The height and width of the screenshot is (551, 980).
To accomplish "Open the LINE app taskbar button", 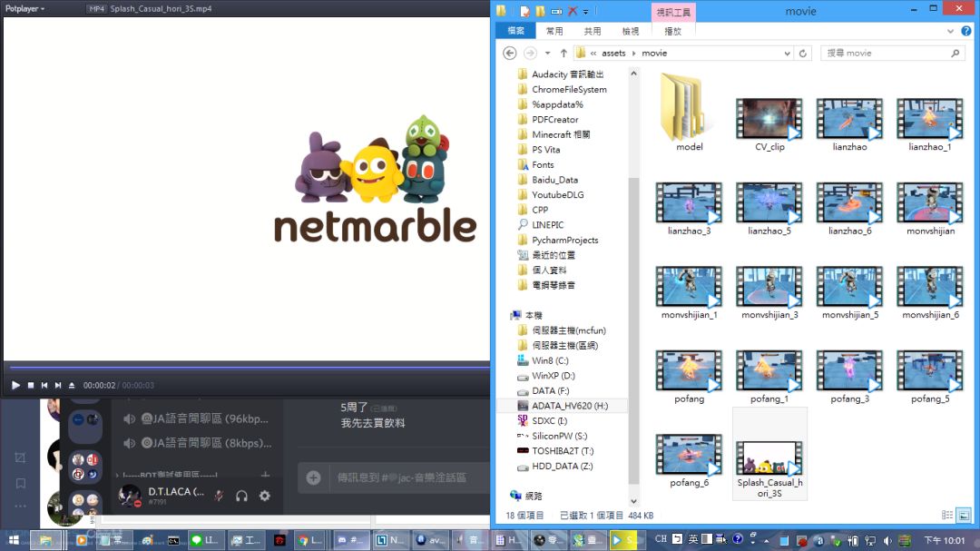I will coord(204,540).
